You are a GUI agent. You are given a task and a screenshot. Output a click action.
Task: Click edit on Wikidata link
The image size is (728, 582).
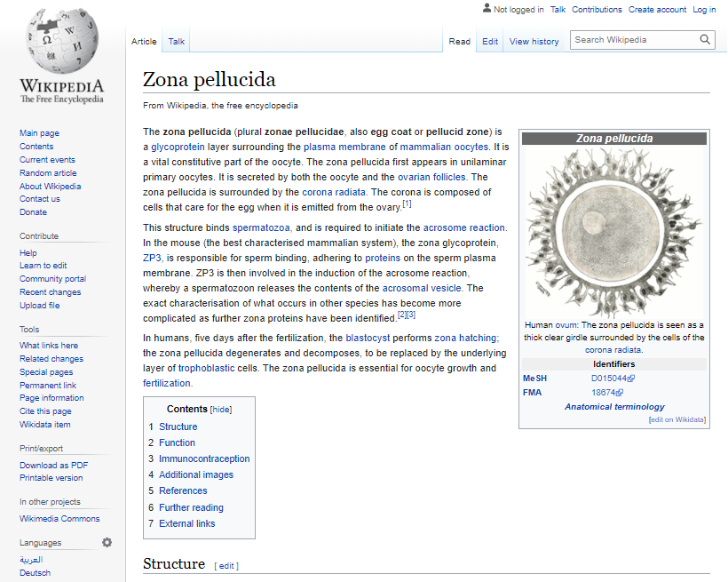coord(677,419)
